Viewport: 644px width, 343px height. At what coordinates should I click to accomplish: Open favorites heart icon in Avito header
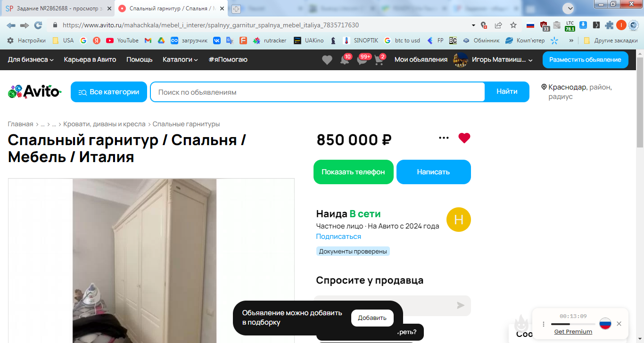click(327, 60)
